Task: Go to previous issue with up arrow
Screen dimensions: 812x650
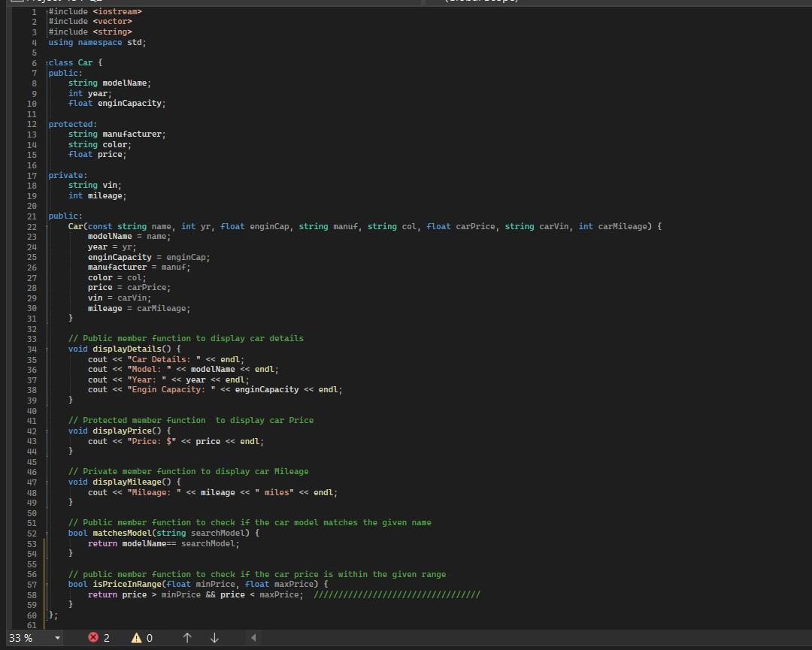Action: 187,637
